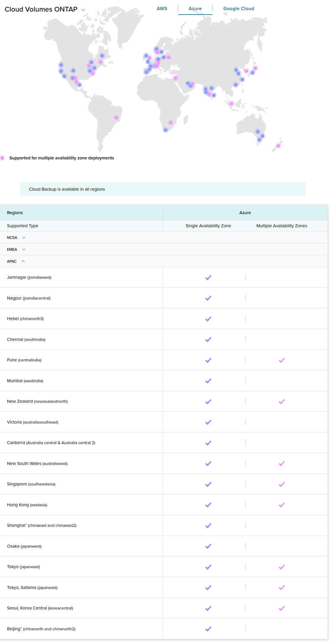Viewport: 332px width, 644px height.
Task: Click the Multiple Availability Zones column header
Action: tap(281, 226)
